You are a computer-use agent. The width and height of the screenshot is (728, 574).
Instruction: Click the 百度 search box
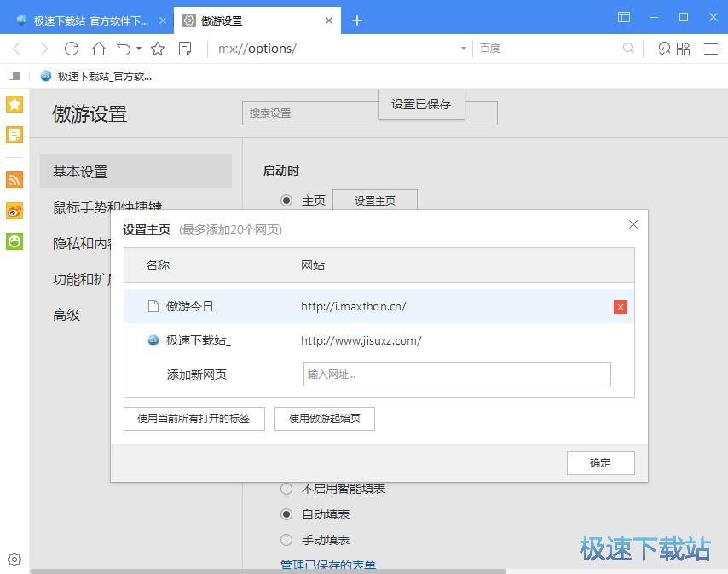(548, 49)
